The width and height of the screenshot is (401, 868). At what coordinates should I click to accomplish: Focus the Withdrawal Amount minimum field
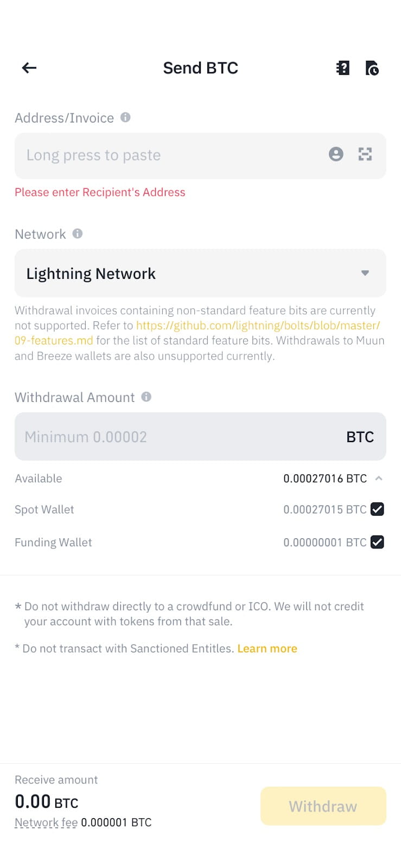[x=174, y=437]
